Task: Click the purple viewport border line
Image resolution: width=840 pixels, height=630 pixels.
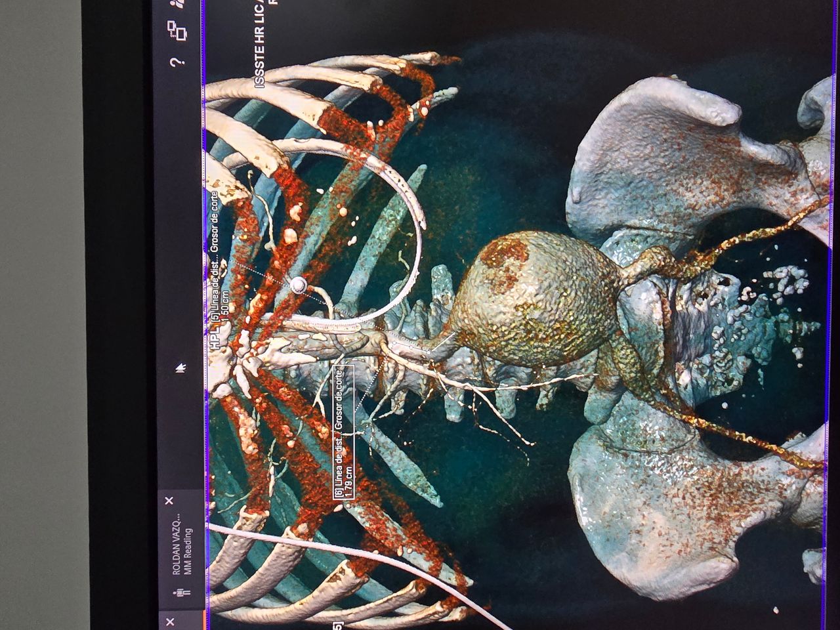Action: [205, 315]
